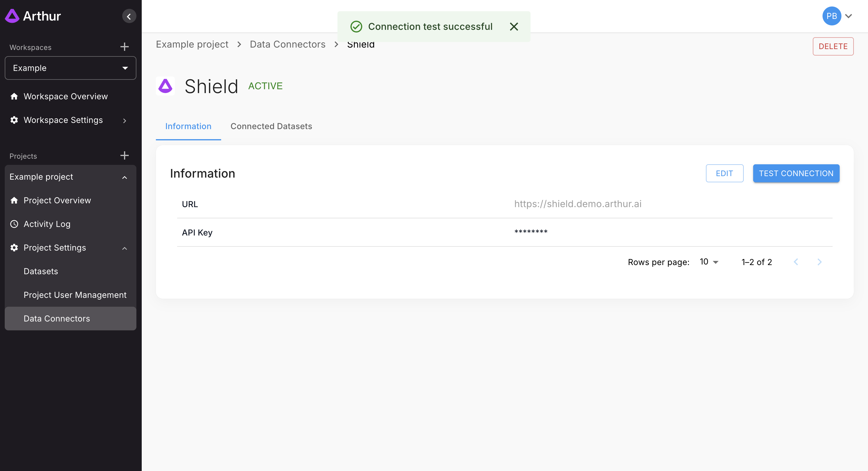Image resolution: width=868 pixels, height=471 pixels.
Task: Select the Information tab
Action: click(188, 126)
